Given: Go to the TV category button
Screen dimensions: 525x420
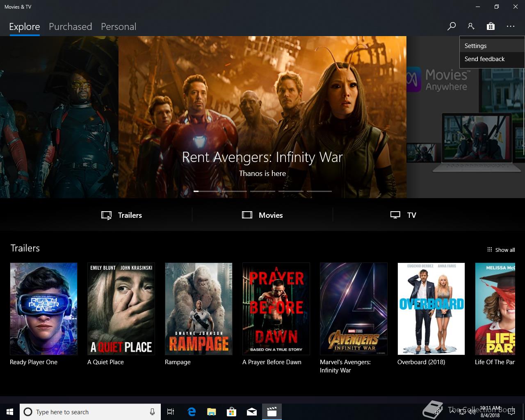Looking at the screenshot, I should (403, 215).
